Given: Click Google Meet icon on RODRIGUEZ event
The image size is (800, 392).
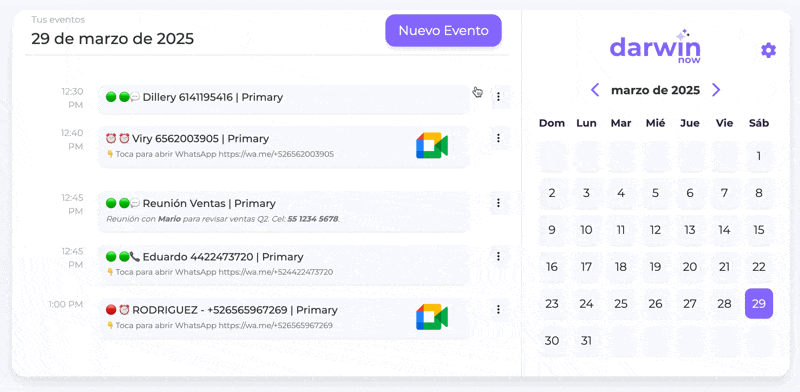Looking at the screenshot, I should 432,316.
